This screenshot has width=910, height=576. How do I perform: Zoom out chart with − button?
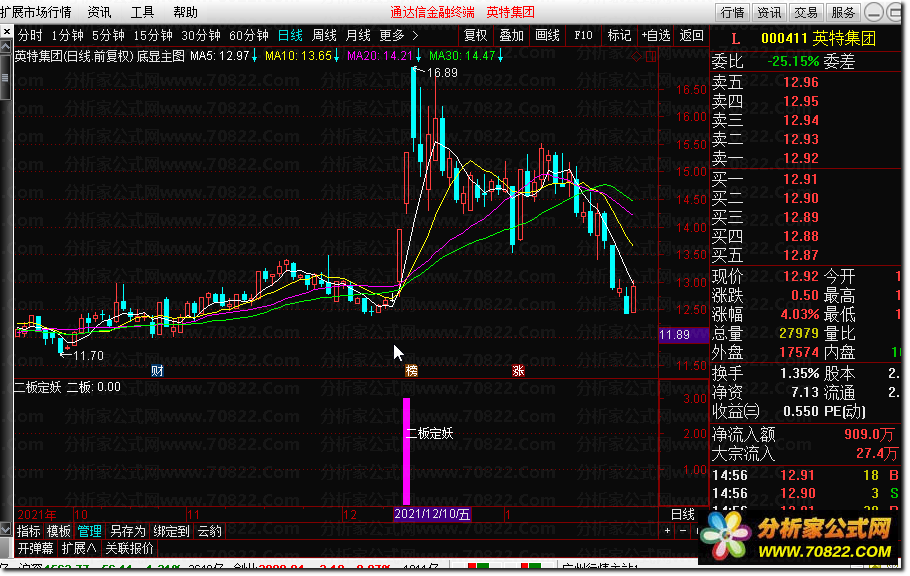683,530
